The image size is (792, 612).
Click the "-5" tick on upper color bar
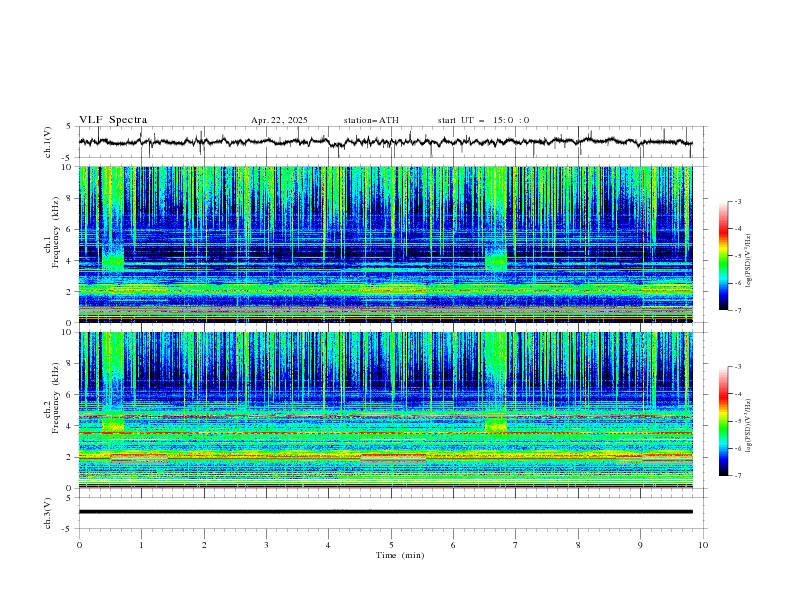[738, 256]
